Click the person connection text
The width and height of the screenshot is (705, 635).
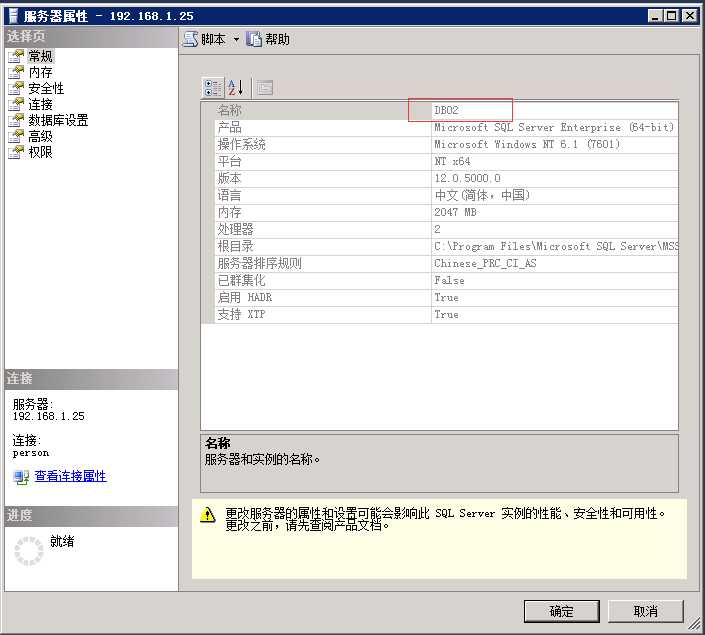coord(31,453)
